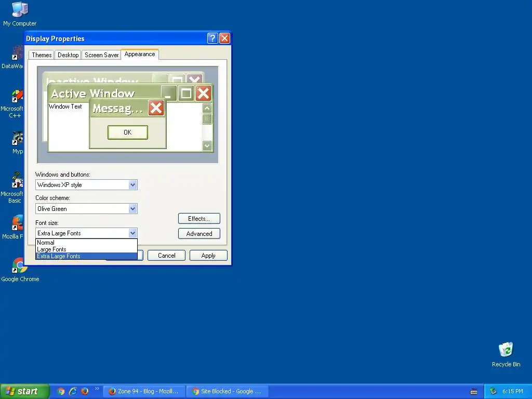Click the Cancel button
Screen dimensions: 532x399
pos(167,256)
